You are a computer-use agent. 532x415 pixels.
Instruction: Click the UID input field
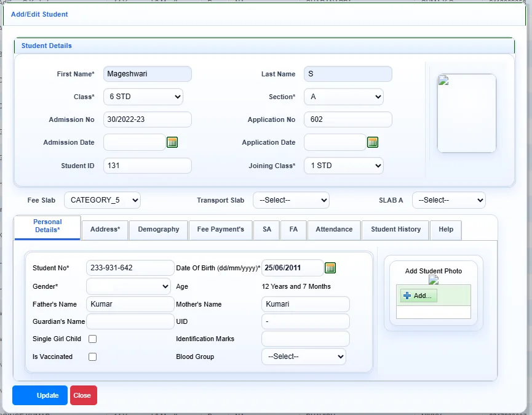(305, 321)
